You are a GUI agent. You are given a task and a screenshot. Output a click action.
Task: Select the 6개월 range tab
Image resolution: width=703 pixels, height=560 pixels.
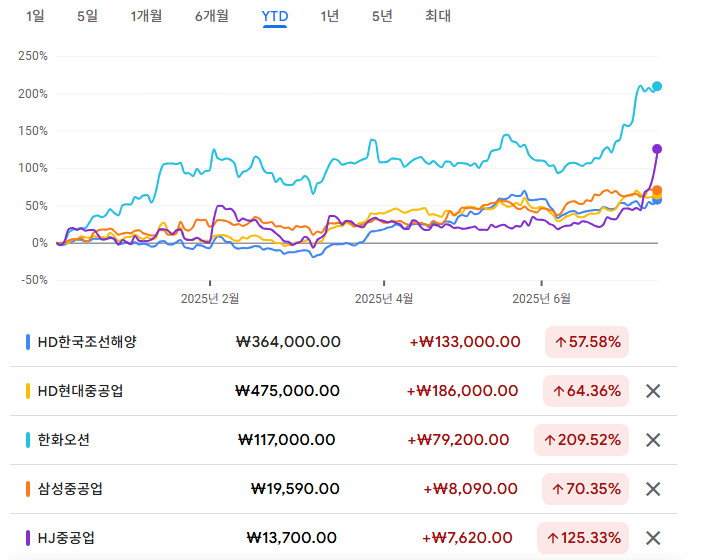coord(211,16)
